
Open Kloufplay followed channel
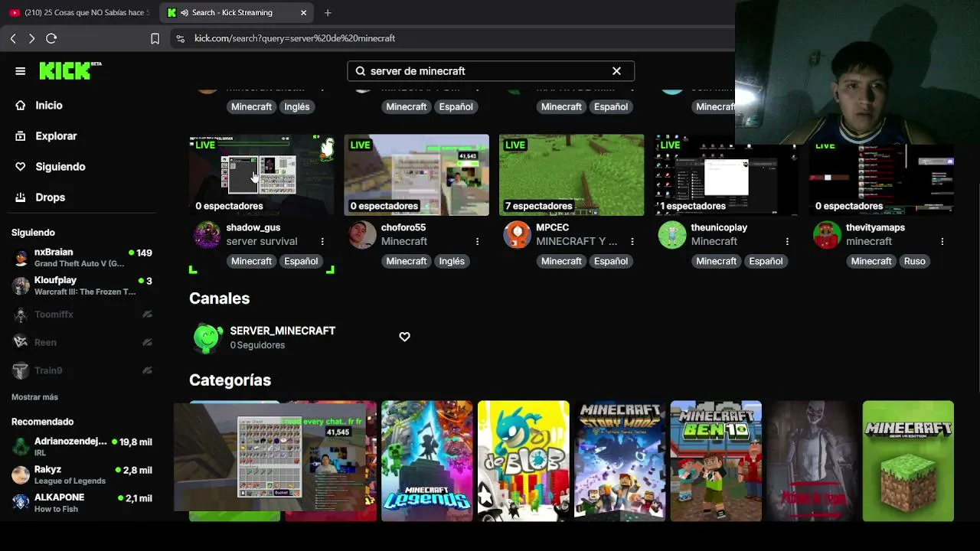(83, 285)
